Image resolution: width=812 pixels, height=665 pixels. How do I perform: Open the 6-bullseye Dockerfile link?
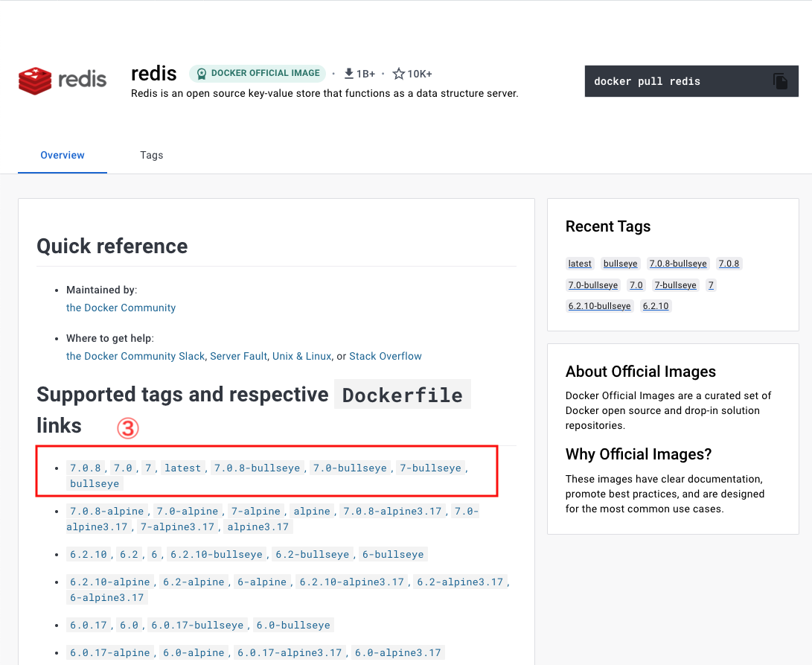coord(392,554)
